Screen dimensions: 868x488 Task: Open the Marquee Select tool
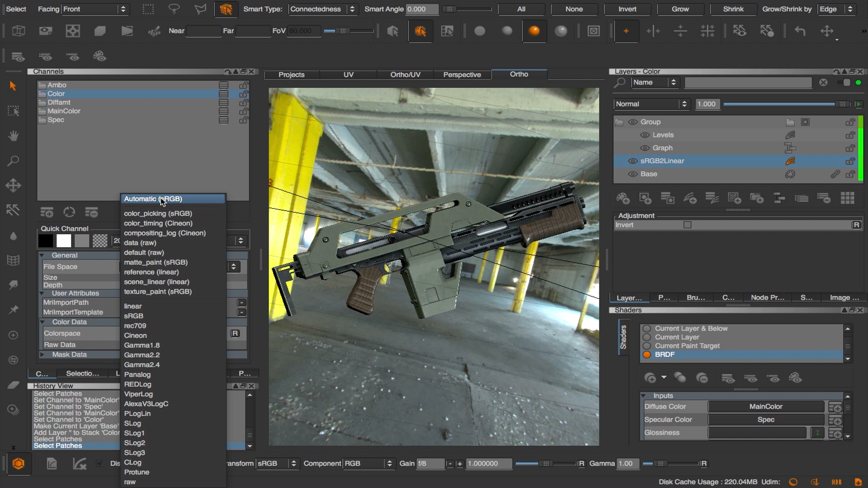tap(13, 111)
